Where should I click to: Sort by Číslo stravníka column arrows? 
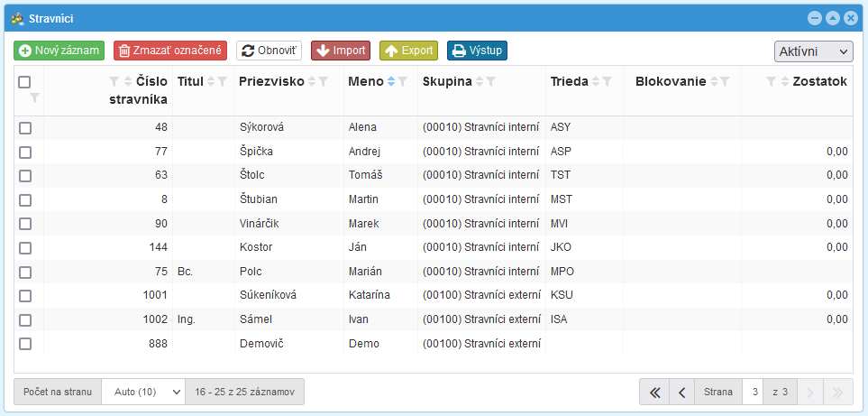(x=128, y=81)
